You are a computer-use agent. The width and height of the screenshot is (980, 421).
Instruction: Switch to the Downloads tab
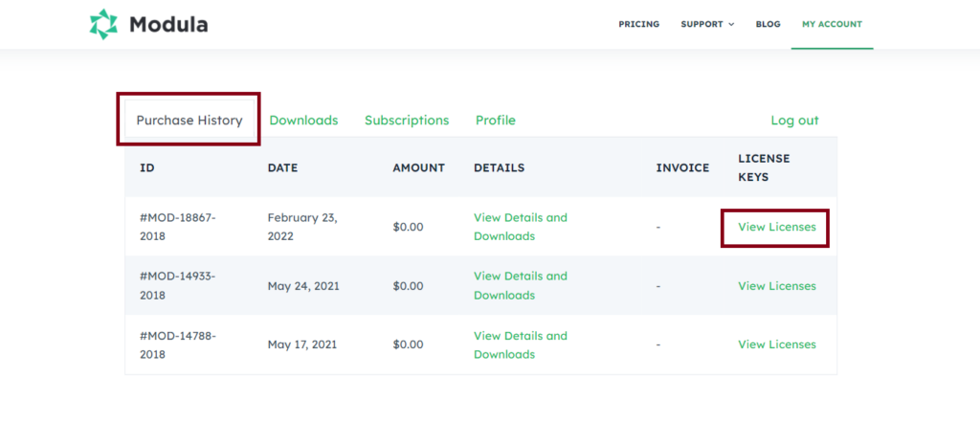pos(303,121)
